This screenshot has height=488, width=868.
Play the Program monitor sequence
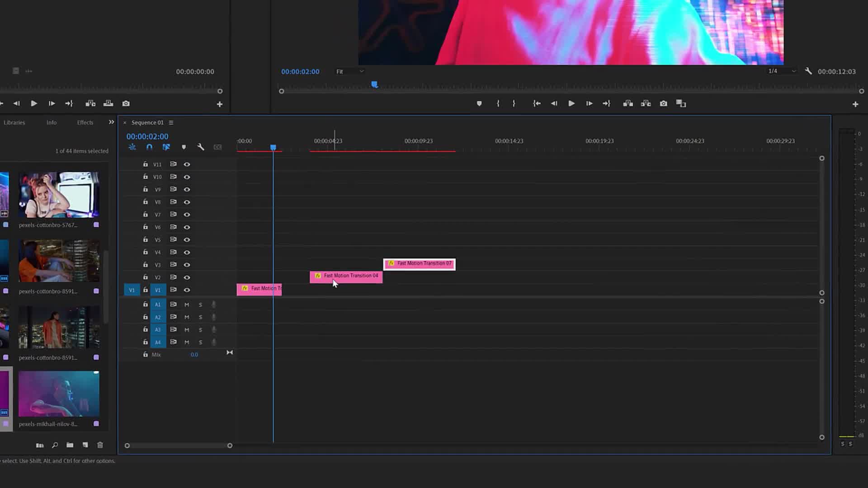pos(571,103)
